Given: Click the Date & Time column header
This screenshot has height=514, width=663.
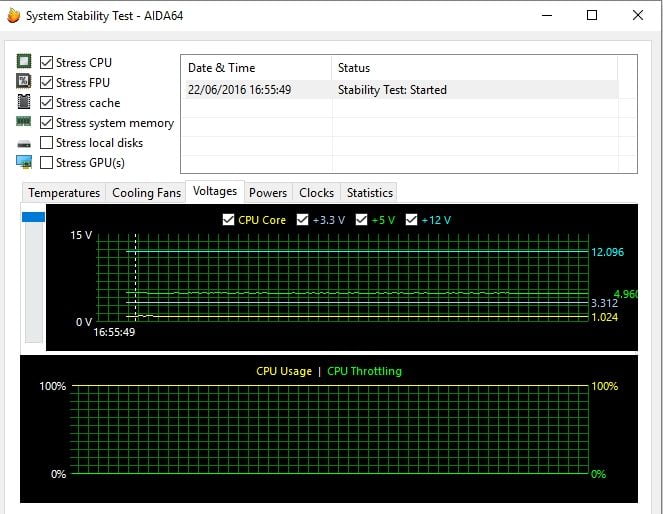Looking at the screenshot, I should click(257, 68).
